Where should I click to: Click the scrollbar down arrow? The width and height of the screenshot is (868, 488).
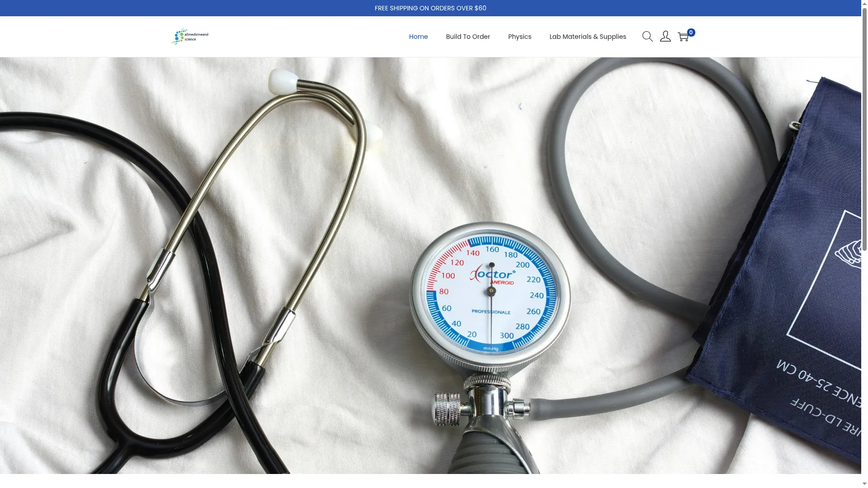click(x=864, y=484)
